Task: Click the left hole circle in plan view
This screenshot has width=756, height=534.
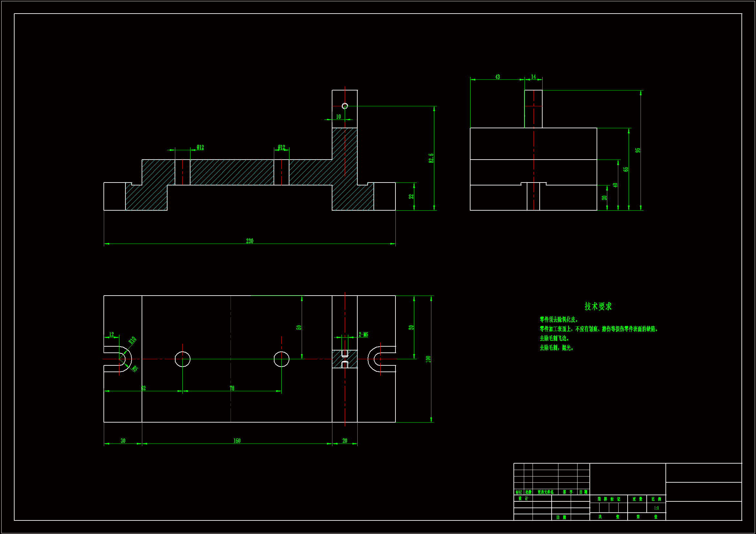Action: (x=182, y=359)
